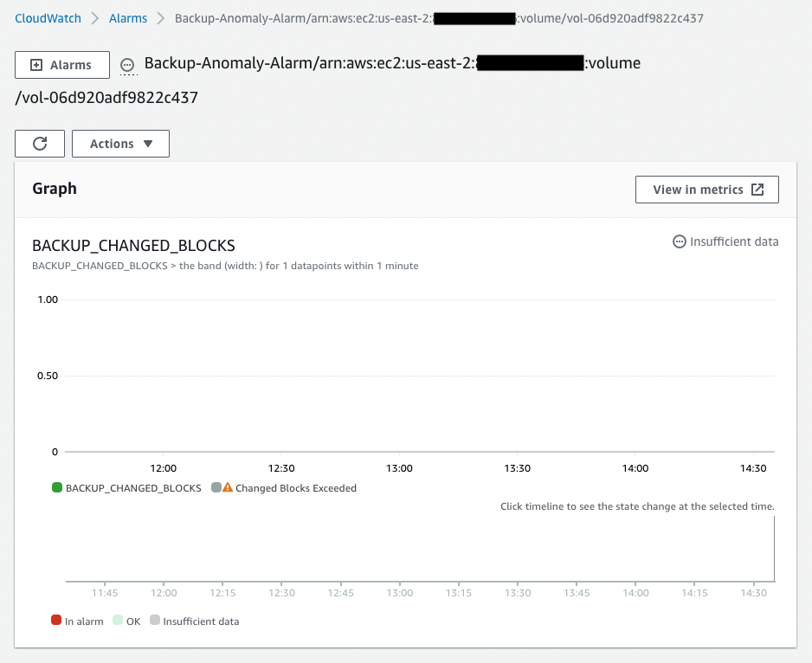Click the dotted-circle state icon beside alarm title

pyautogui.click(x=126, y=63)
